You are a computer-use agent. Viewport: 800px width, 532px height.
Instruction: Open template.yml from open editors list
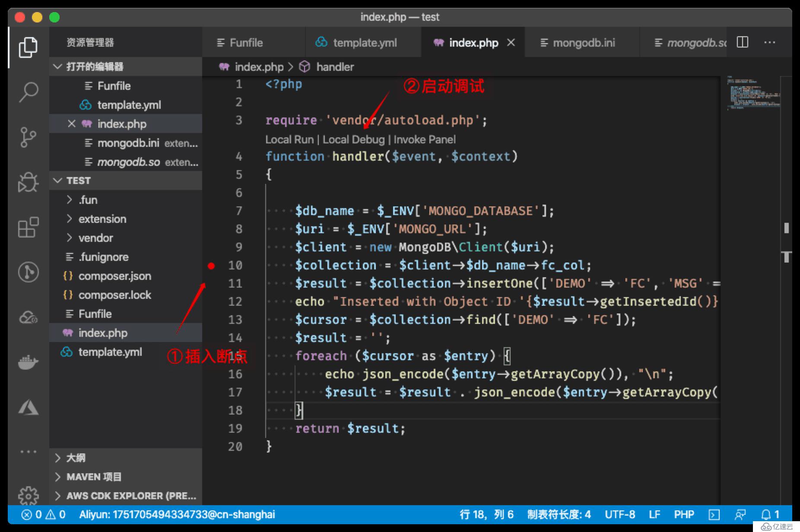125,105
